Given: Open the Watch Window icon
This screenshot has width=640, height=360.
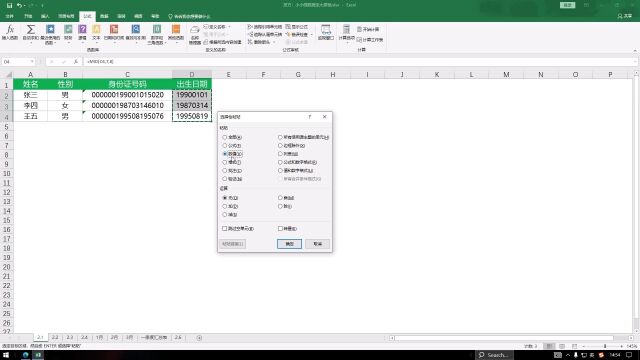Looking at the screenshot, I should tap(326, 32).
